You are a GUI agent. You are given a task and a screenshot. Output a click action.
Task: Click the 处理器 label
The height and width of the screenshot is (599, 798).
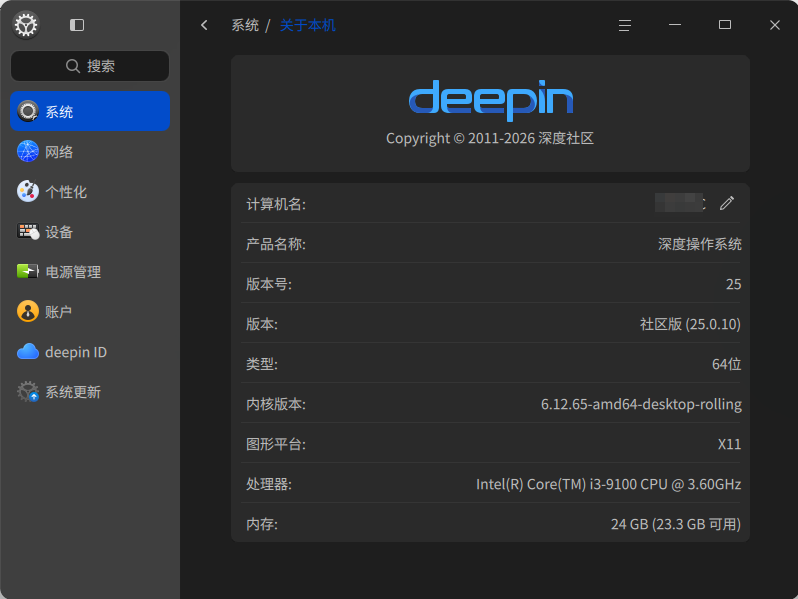(x=269, y=484)
